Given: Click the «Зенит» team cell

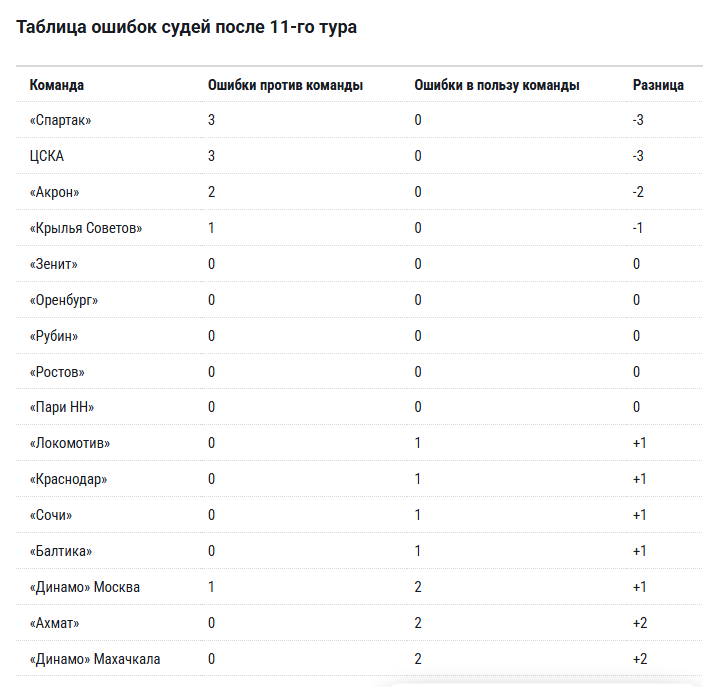Looking at the screenshot, I should pyautogui.click(x=53, y=264).
